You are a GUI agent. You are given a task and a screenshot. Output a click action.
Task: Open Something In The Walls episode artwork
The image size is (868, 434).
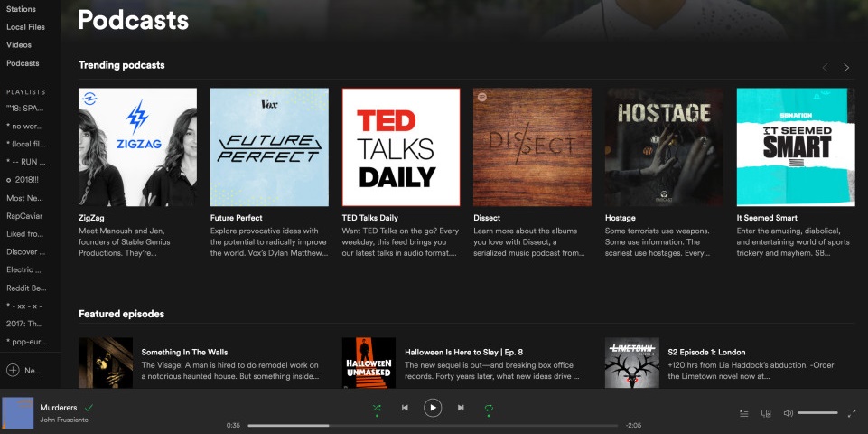click(106, 363)
